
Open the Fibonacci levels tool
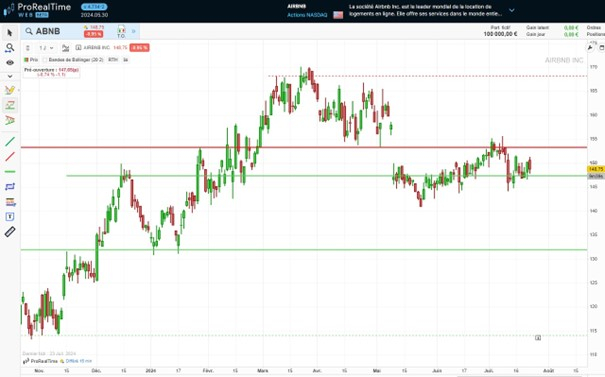point(10,202)
